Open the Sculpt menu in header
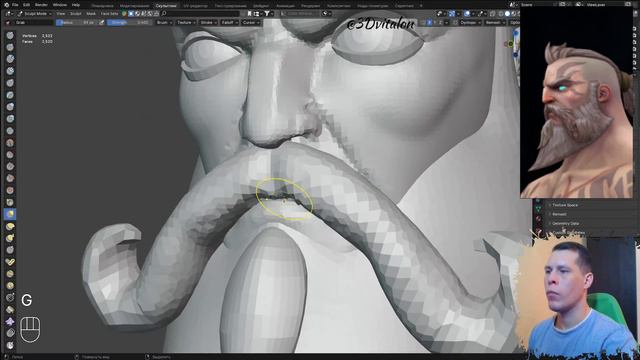The width and height of the screenshot is (640, 360). point(76,13)
